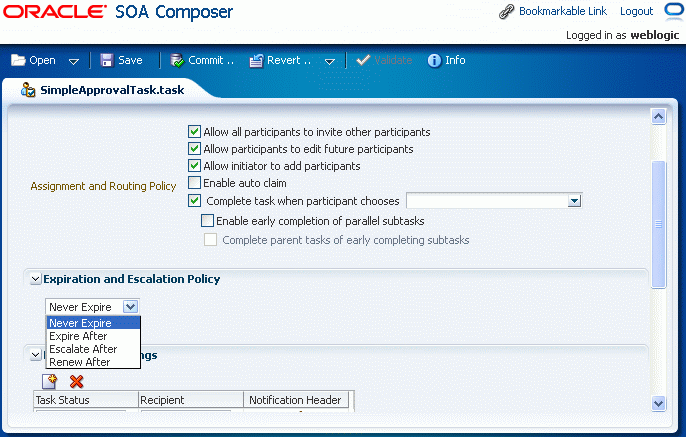686x437 pixels.
Task: Click the add notification icon
Action: pyautogui.click(x=50, y=381)
